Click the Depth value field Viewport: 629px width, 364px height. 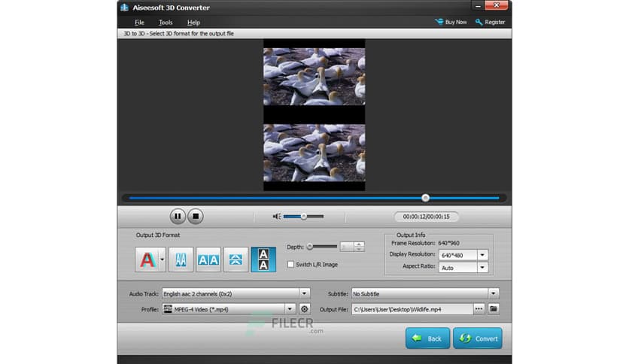(347, 247)
